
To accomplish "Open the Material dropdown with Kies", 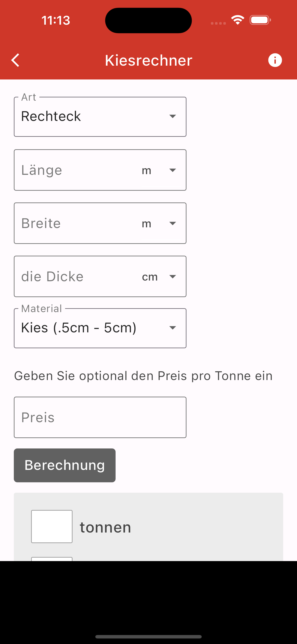I will coord(100,328).
